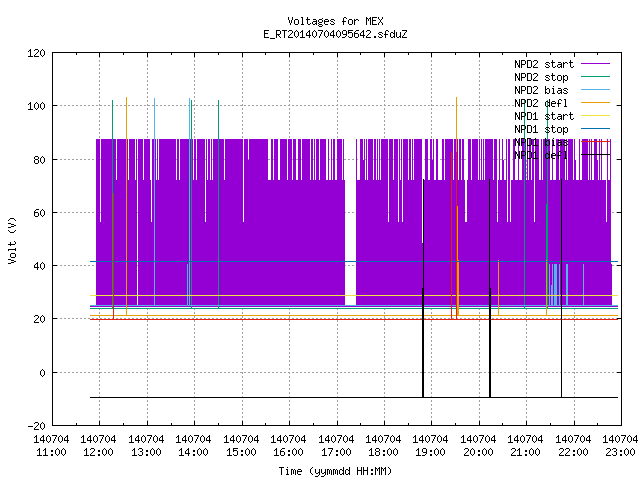Click the orange spike between 12:00 and 13:00
640x480 pixels.
click(x=127, y=206)
